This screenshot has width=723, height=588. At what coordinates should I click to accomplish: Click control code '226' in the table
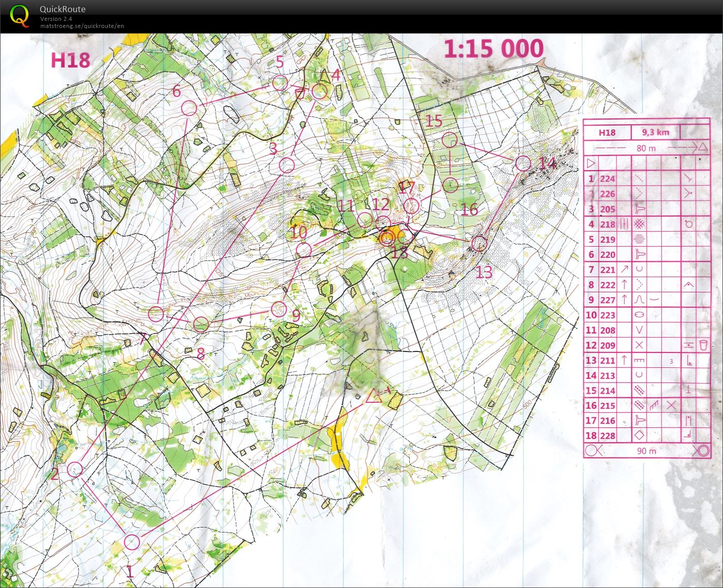point(608,194)
